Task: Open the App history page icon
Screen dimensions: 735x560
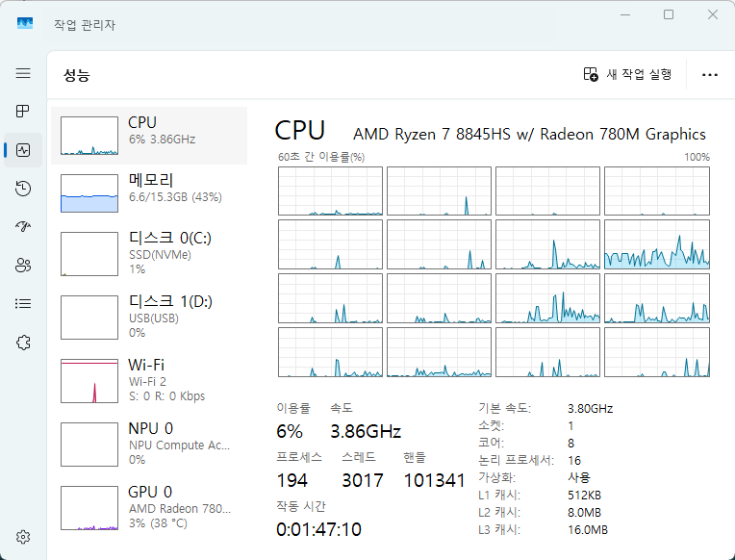Action: pyautogui.click(x=23, y=189)
